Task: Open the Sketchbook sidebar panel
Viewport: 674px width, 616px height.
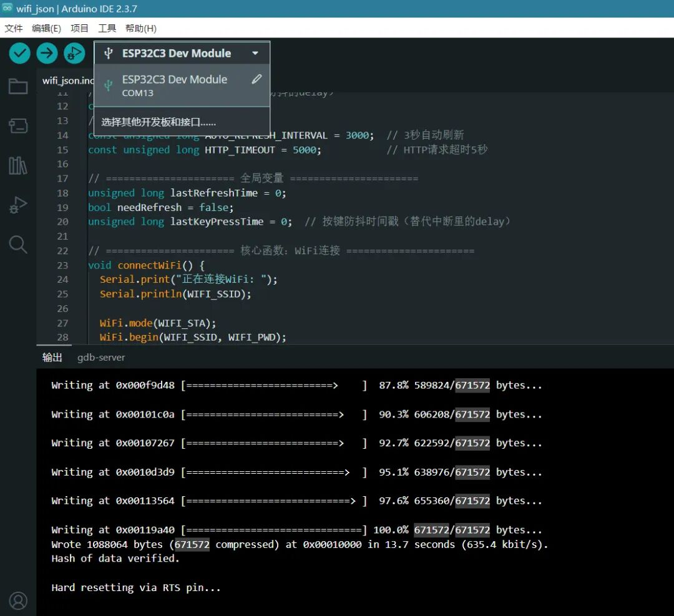Action: click(x=17, y=86)
